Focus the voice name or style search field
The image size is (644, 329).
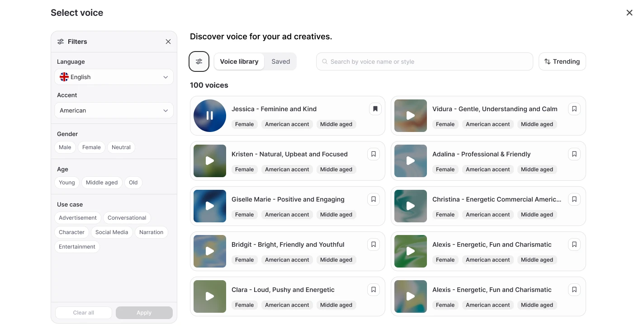[425, 61]
